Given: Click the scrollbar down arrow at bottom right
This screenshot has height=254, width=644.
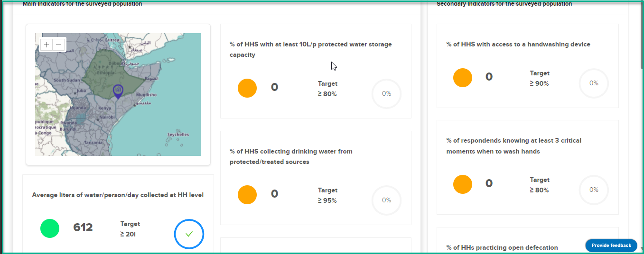Looking at the screenshot, I should click(641, 249).
